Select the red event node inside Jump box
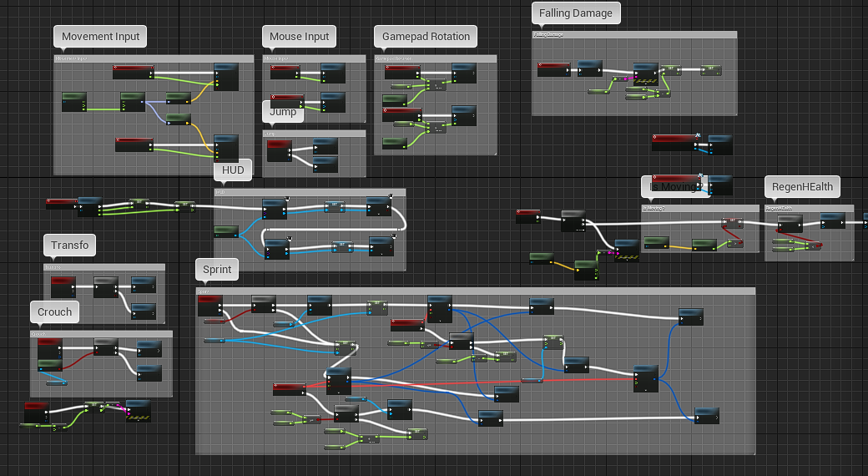 pyautogui.click(x=279, y=150)
